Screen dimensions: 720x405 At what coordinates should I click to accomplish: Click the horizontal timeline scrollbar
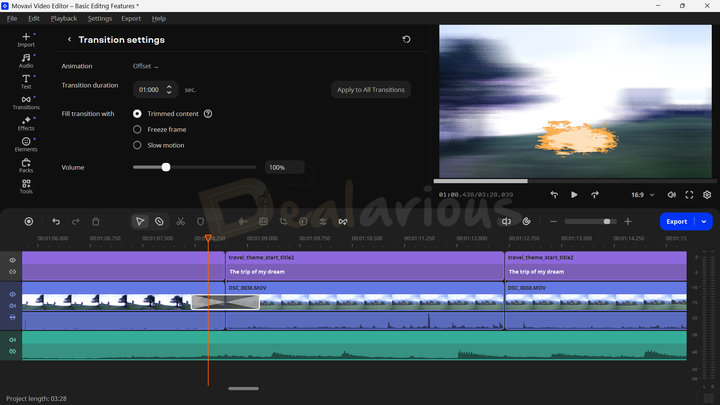pos(243,388)
